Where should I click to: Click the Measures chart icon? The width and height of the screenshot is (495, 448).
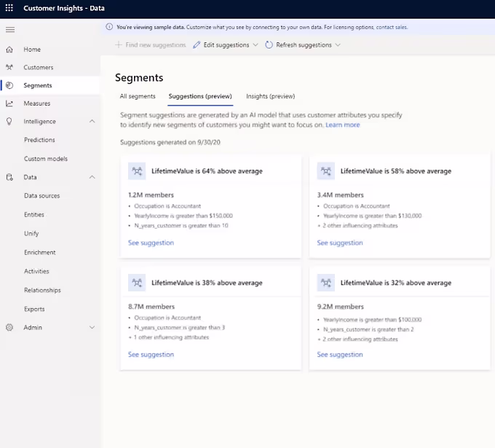9,103
